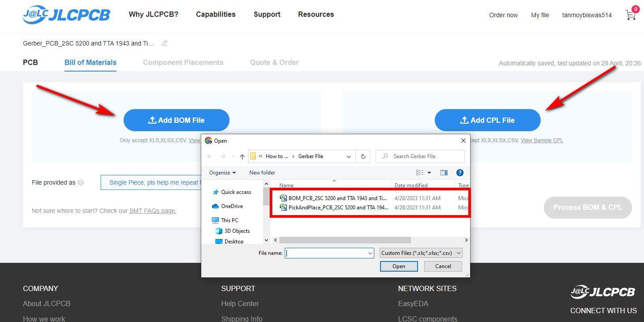Click the help icon next to File provided as
This screenshot has height=322, width=644.
pos(81,182)
